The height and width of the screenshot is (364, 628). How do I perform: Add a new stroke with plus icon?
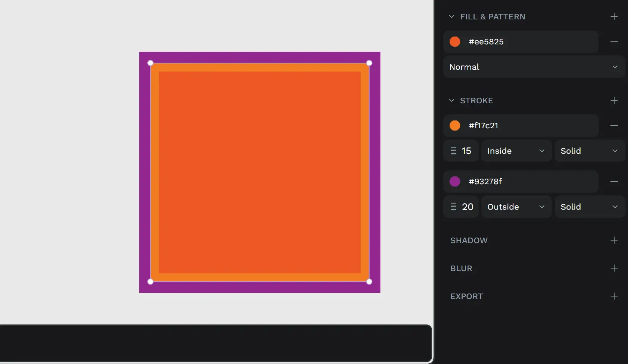click(614, 100)
